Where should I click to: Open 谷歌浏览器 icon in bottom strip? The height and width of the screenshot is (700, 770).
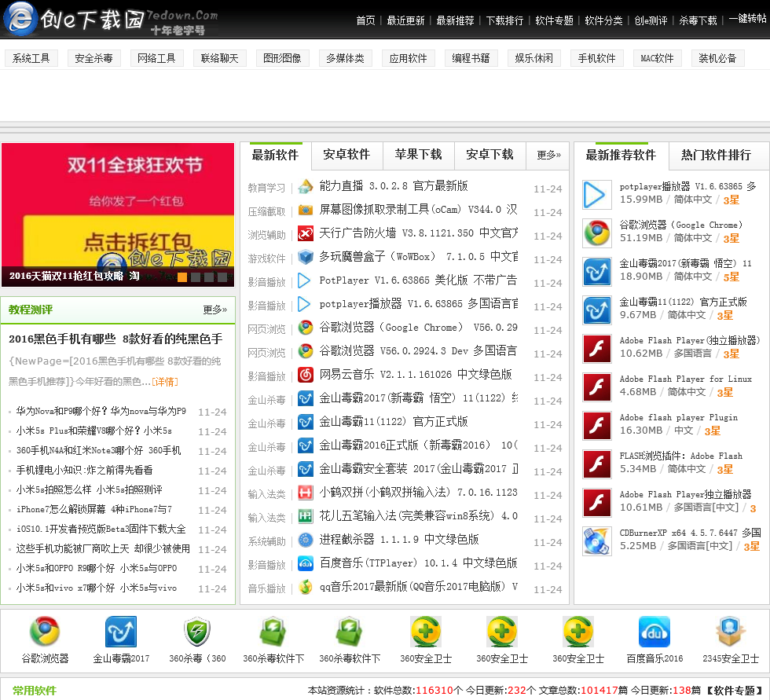[45, 632]
